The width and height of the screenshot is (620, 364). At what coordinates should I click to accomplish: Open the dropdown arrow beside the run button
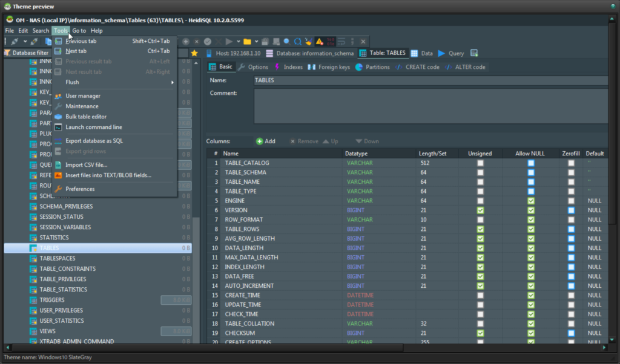pos(238,42)
